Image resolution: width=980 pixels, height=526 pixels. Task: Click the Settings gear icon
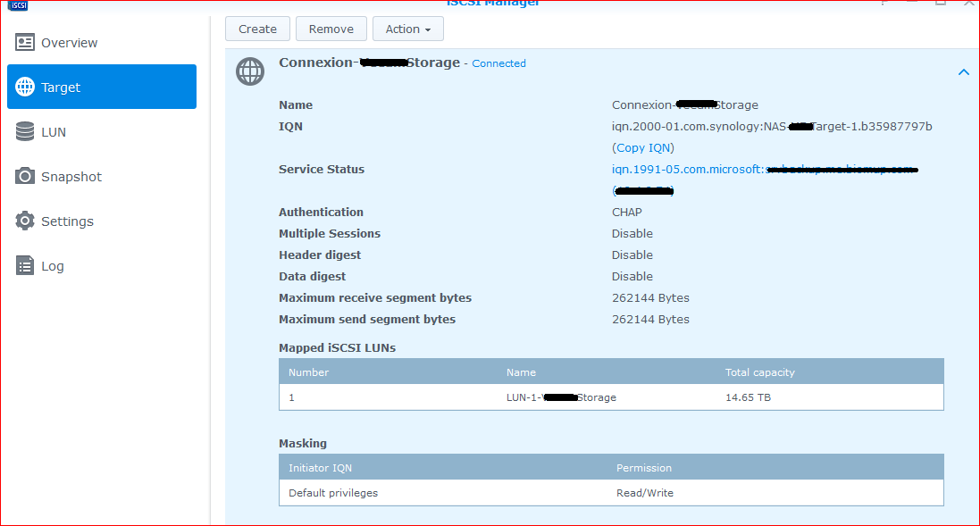point(25,221)
